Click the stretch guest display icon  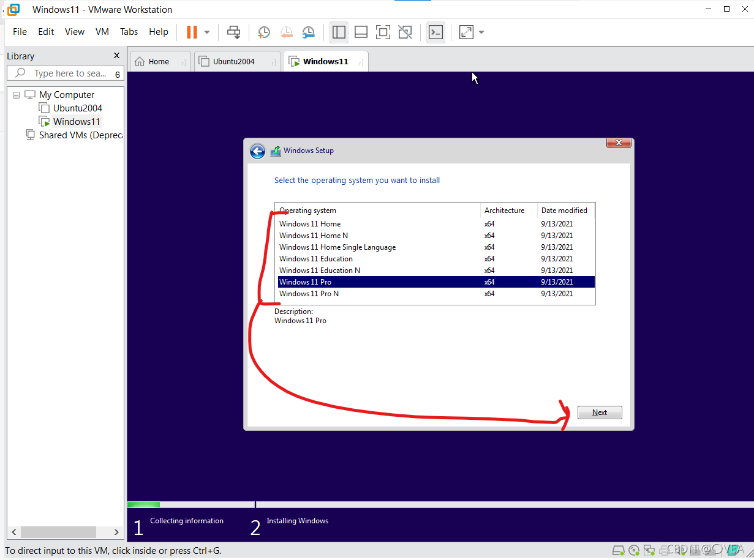click(466, 32)
